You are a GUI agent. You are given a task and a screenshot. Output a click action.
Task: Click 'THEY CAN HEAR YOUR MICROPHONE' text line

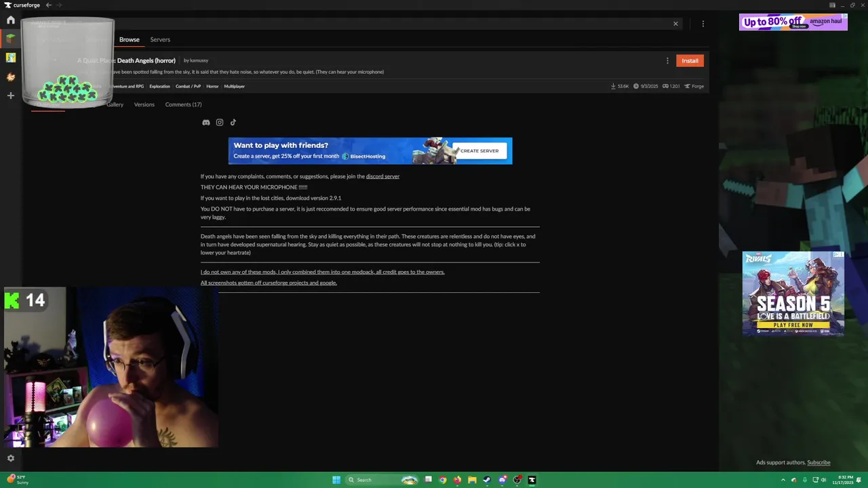254,187
